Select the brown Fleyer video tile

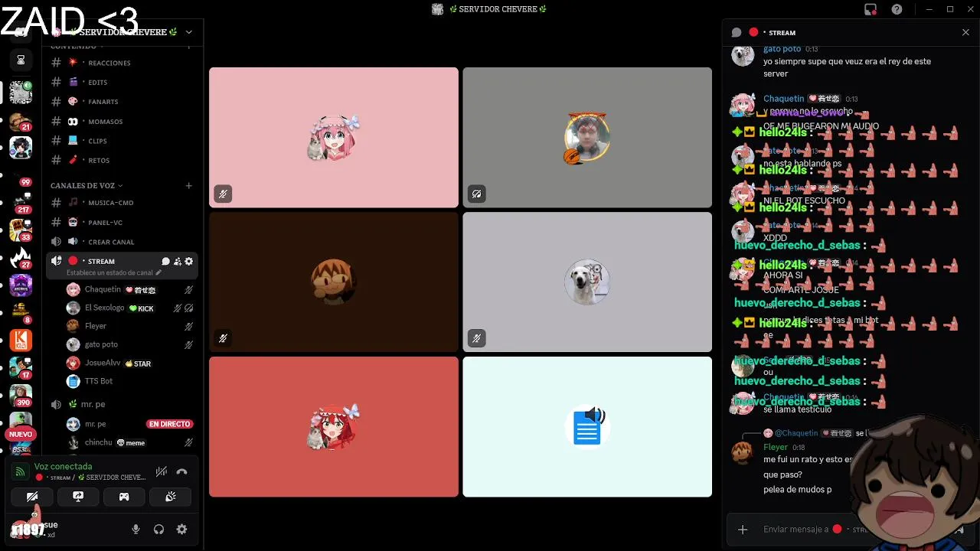(334, 282)
